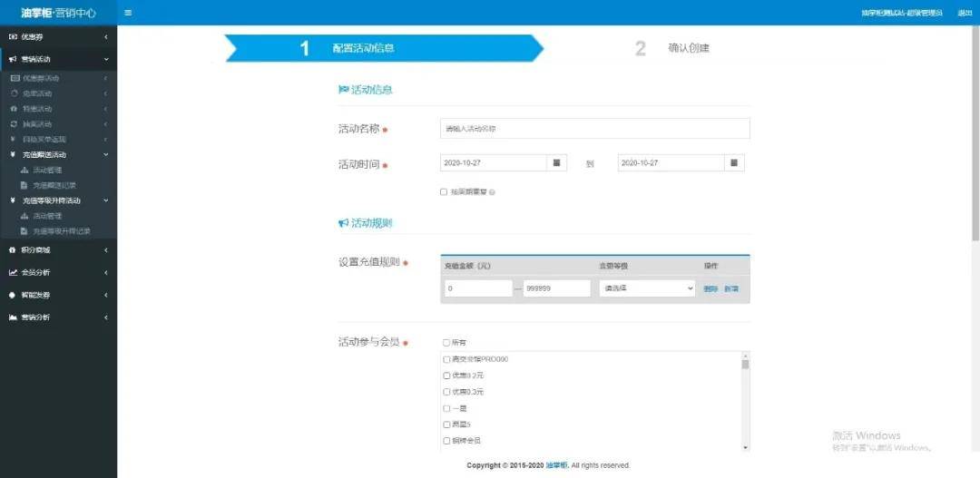Click the 智能发券 sidebar icon
The width and height of the screenshot is (980, 478).
point(13,295)
